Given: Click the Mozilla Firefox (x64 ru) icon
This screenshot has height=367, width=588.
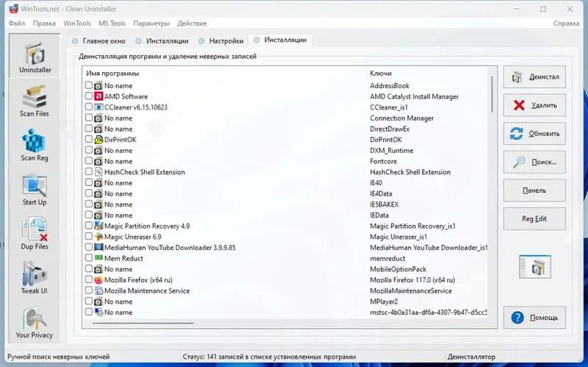Looking at the screenshot, I should pyautogui.click(x=98, y=280).
